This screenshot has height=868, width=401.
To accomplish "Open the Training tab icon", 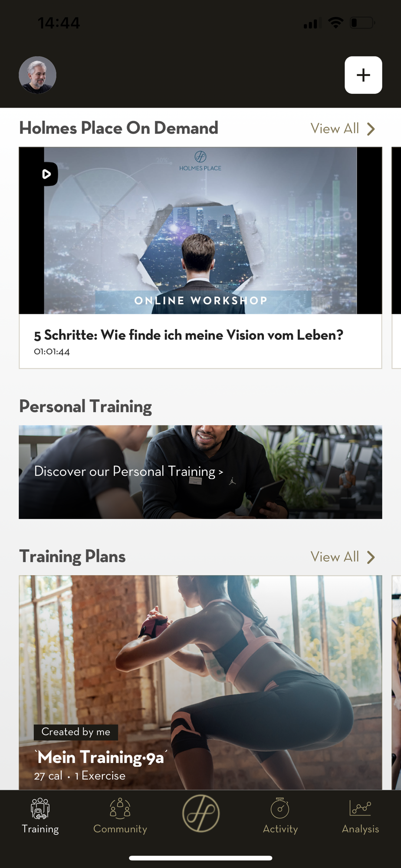I will point(40,808).
